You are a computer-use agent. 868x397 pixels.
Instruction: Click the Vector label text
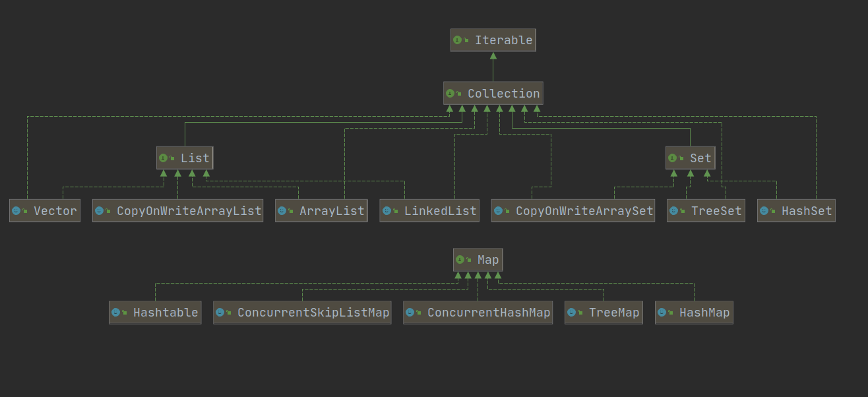55,211
